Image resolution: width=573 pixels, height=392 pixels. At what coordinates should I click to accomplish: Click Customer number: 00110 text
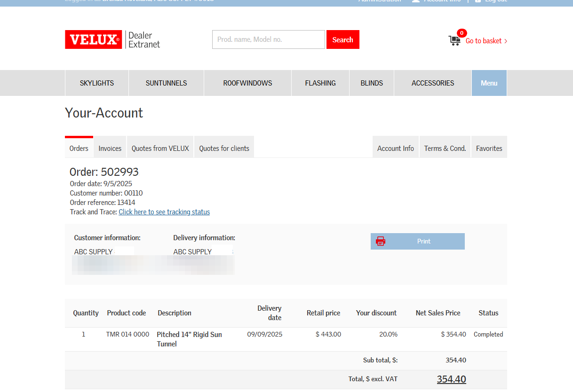click(106, 193)
